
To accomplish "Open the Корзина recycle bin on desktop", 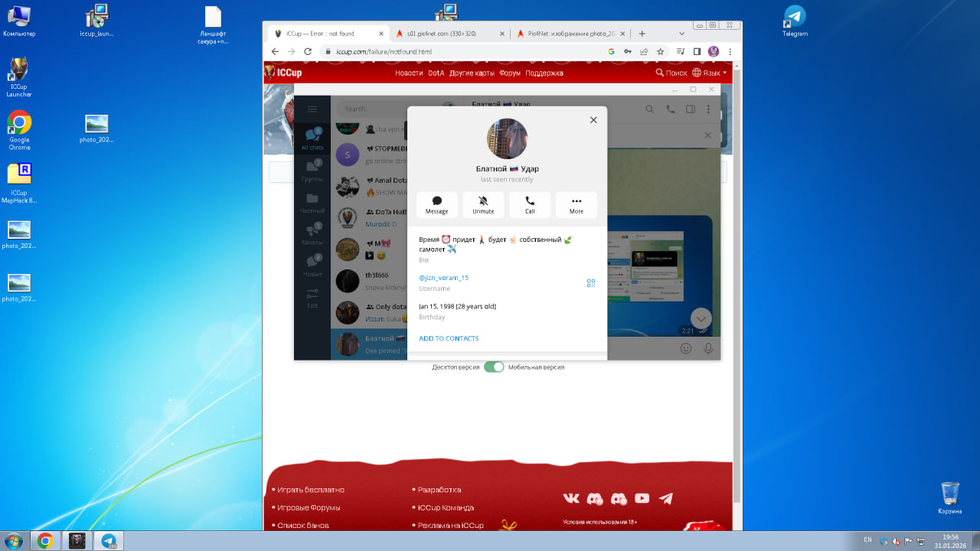I will click(x=949, y=498).
